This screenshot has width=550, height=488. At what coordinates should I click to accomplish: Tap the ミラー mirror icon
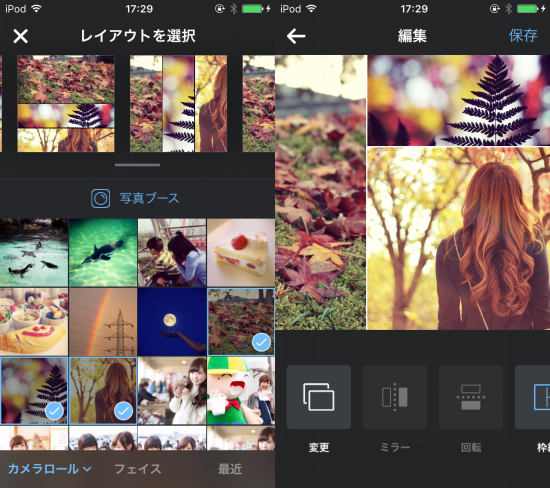(395, 397)
